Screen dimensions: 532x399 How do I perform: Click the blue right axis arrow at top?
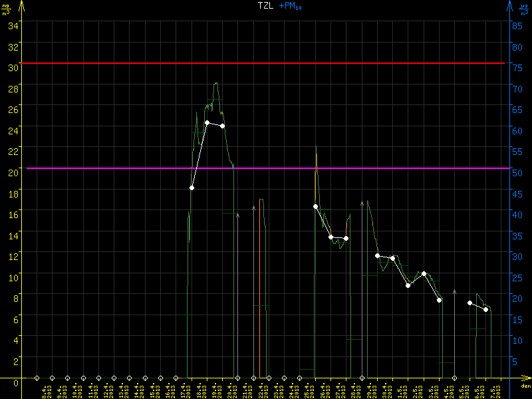510,7
